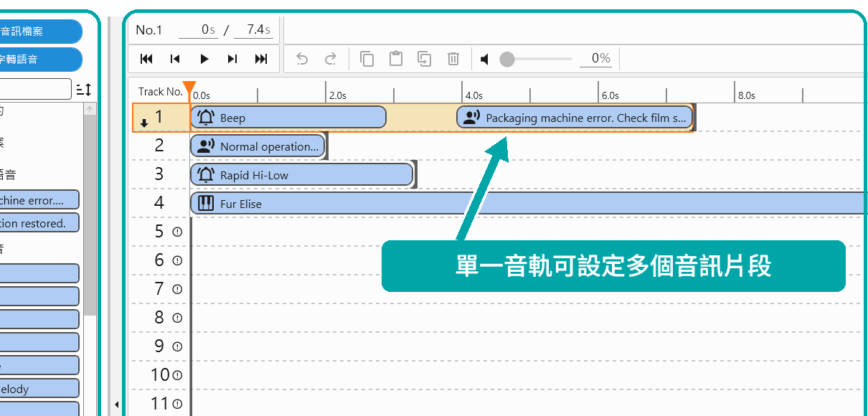The image size is (868, 416).
Task: Click the circle icon beside track 10
Action: tap(177, 375)
